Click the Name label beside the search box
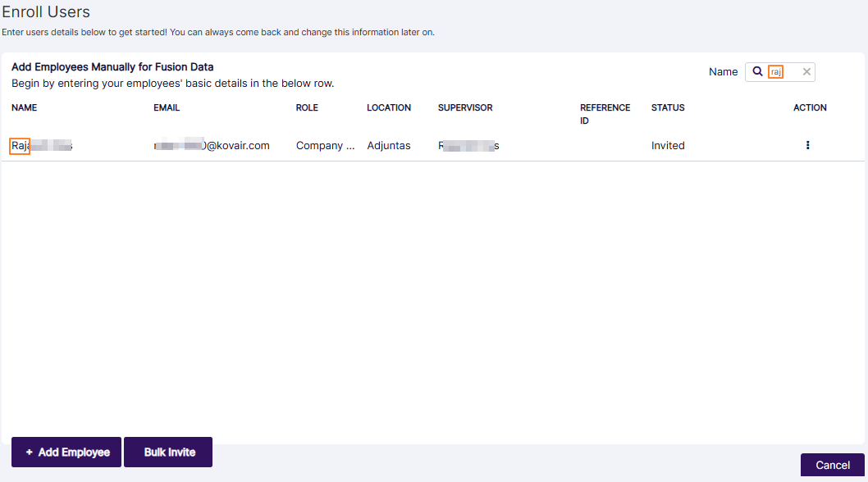The height and width of the screenshot is (482, 868). tap(723, 71)
